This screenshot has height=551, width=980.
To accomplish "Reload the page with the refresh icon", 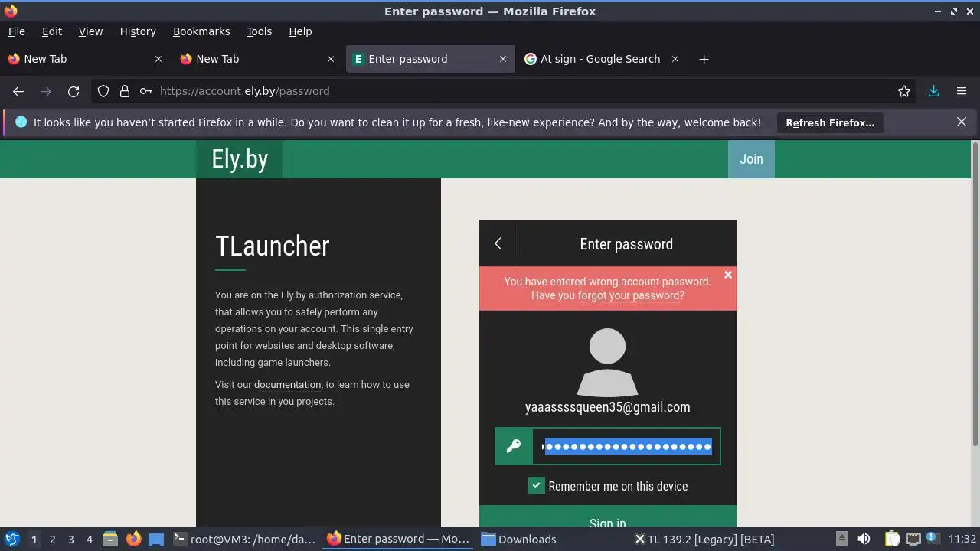I will tap(73, 91).
